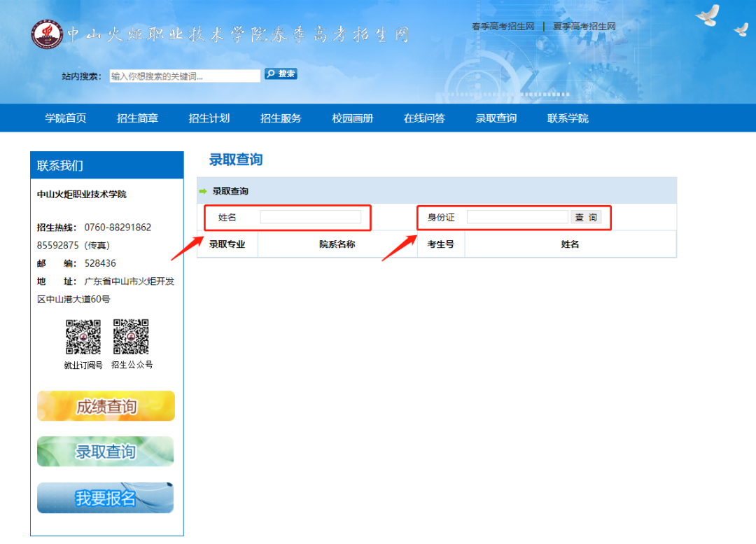Open 招生计划 from the menu
The width and height of the screenshot is (756, 544).
[x=209, y=118]
